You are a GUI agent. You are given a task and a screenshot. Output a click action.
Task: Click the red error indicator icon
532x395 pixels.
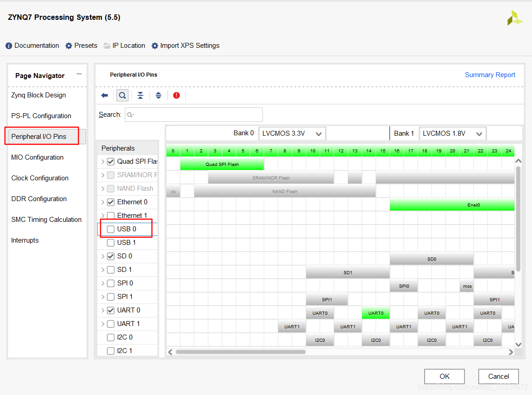(176, 95)
